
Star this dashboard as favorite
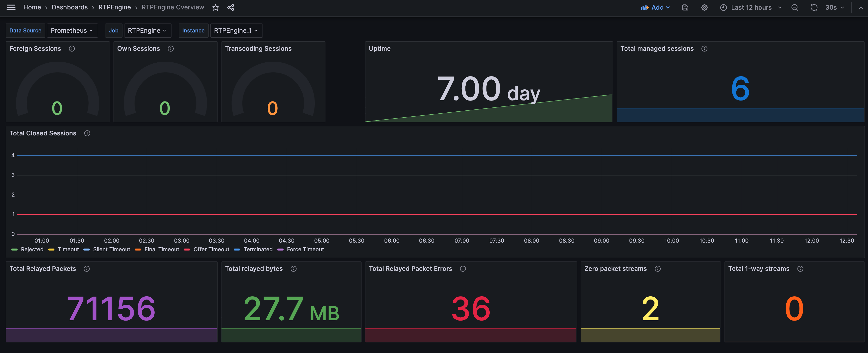tap(216, 7)
